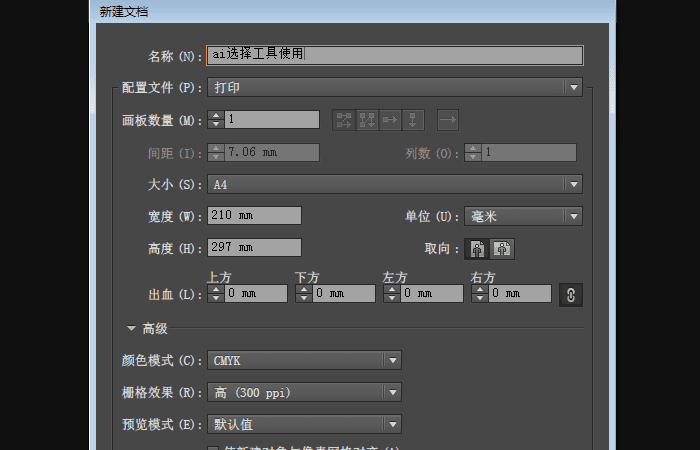Select grid by row artboard layout icon
700x450 pixels.
[344, 120]
